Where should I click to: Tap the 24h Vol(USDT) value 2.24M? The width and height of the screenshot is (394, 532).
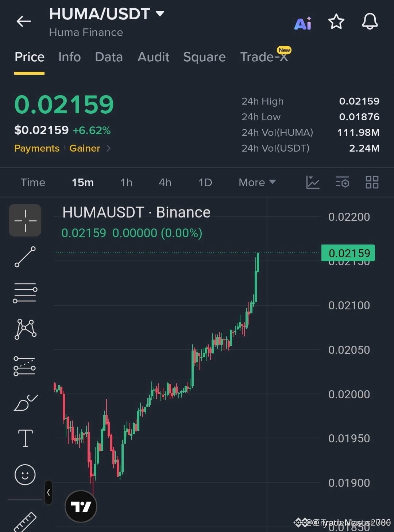coord(364,148)
